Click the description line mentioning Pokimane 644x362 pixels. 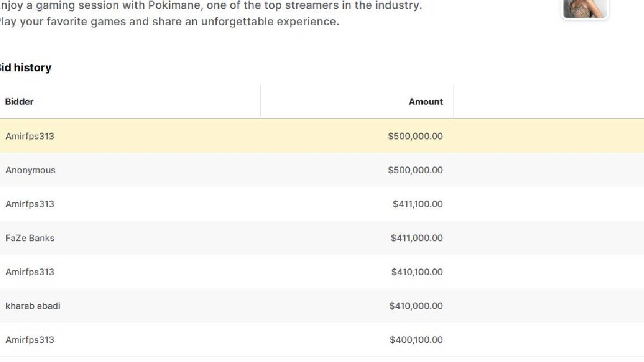pos(209,6)
